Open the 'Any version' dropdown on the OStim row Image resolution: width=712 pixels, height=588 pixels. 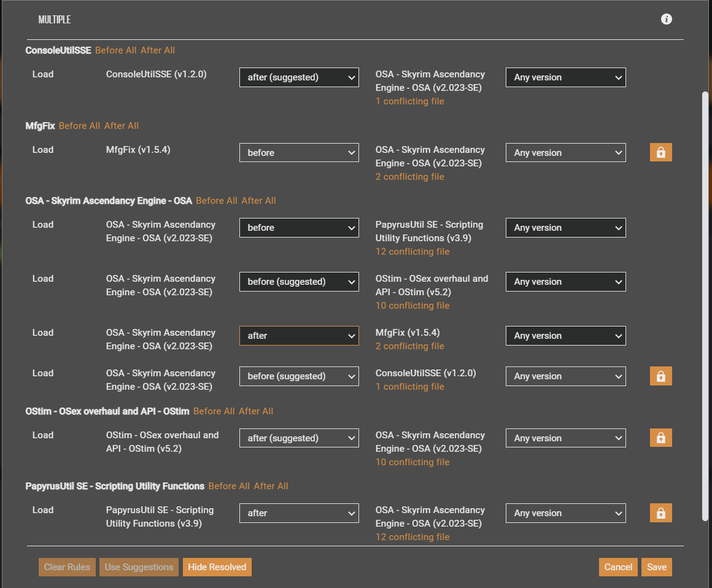pos(565,438)
